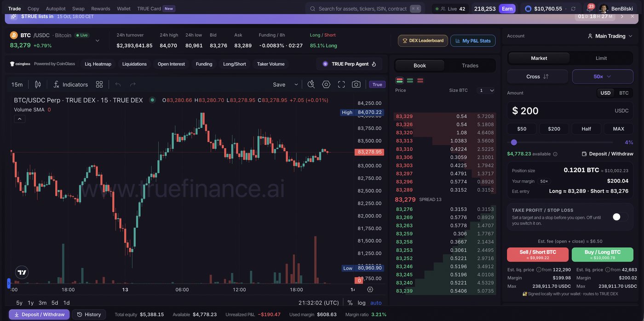Adjust the amount percentage slider handle
This screenshot has width=644, height=321.
[x=514, y=143]
